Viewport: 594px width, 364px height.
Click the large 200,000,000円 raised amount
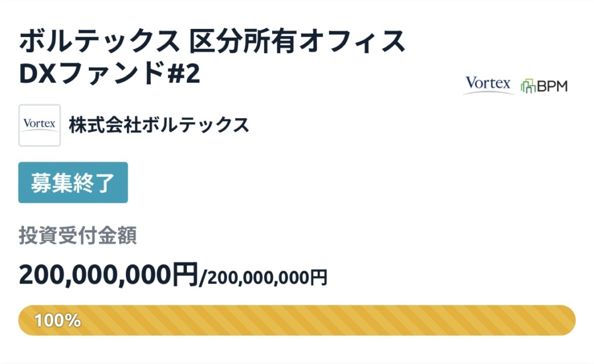point(108,274)
